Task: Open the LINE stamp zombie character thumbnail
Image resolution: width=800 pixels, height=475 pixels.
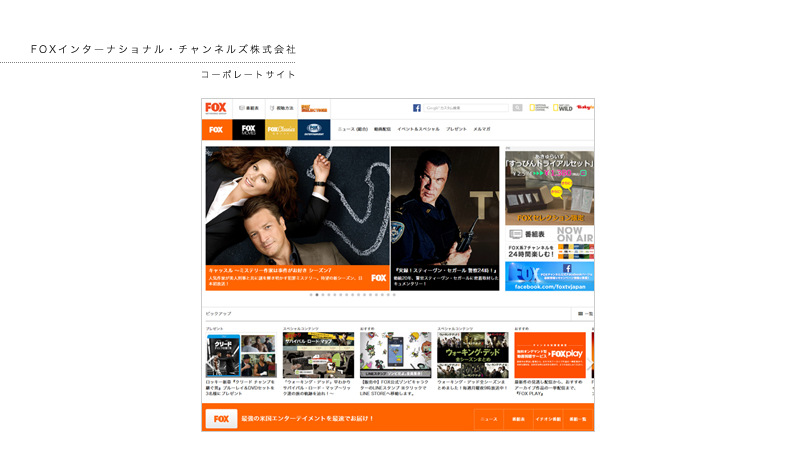Action: click(395, 355)
